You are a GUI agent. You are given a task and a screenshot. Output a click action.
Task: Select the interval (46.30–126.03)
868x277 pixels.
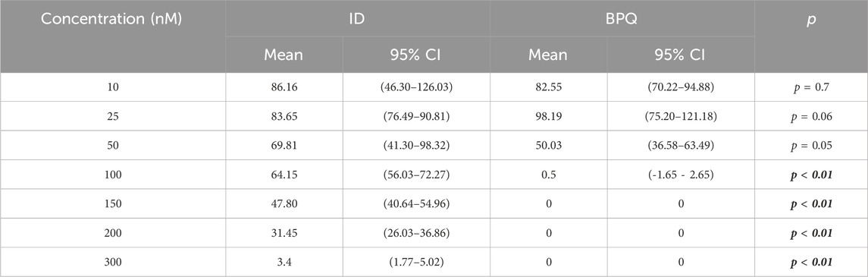coord(415,87)
